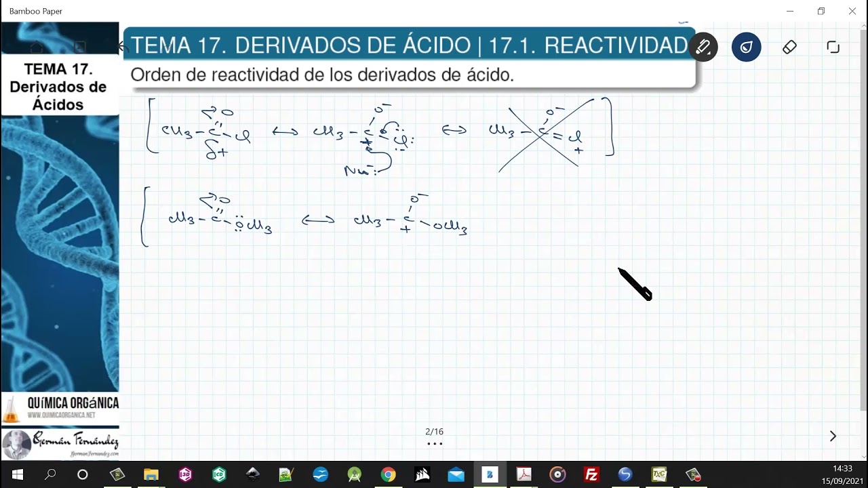868x488 pixels.
Task: Go to the next page with the right arrow
Action: tap(833, 436)
